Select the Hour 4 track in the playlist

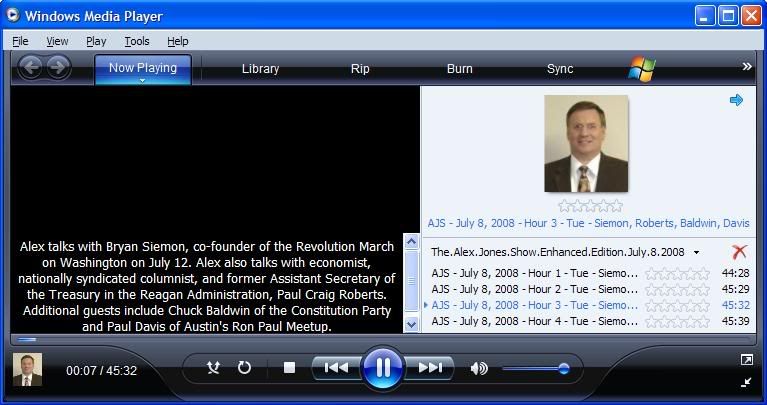point(535,321)
